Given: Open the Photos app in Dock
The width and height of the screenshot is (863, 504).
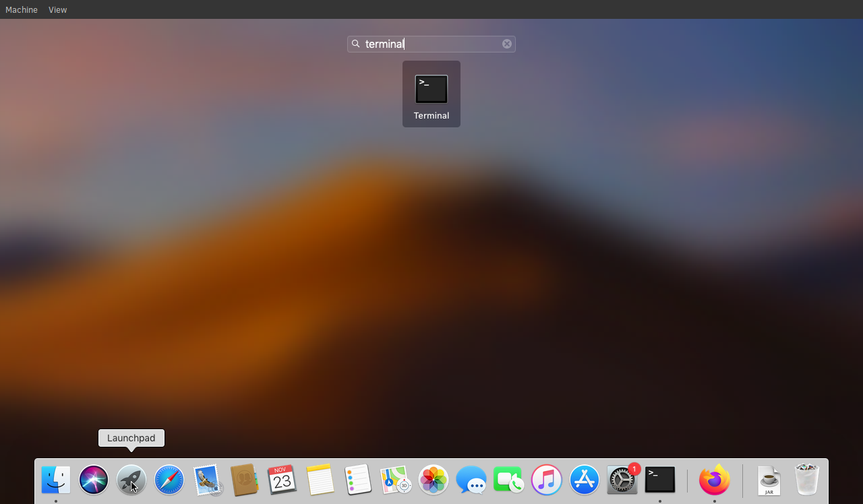Looking at the screenshot, I should click(x=434, y=480).
